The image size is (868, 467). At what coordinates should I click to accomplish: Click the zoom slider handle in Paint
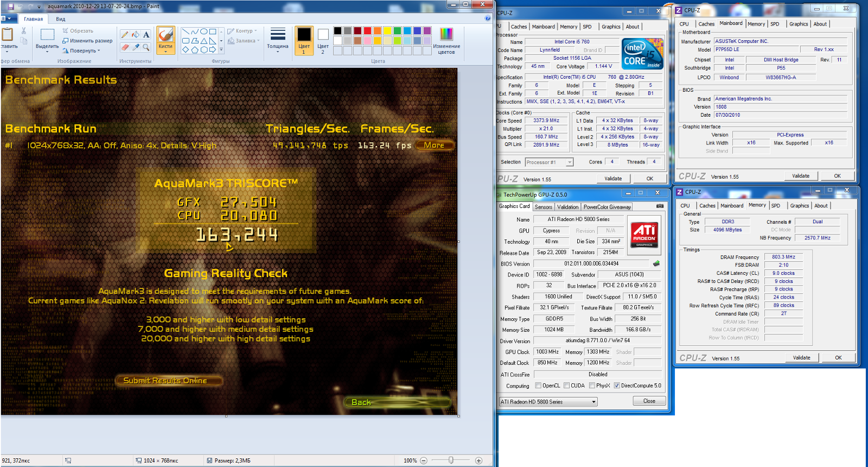451,460
